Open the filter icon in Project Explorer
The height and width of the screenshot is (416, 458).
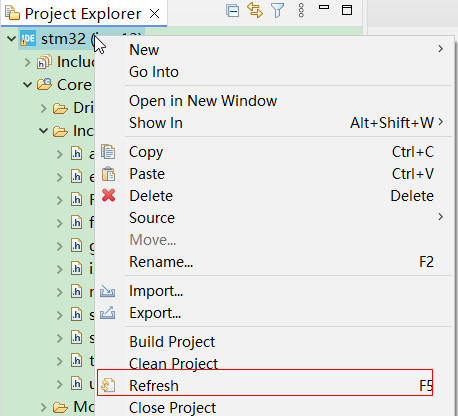pyautogui.click(x=278, y=11)
